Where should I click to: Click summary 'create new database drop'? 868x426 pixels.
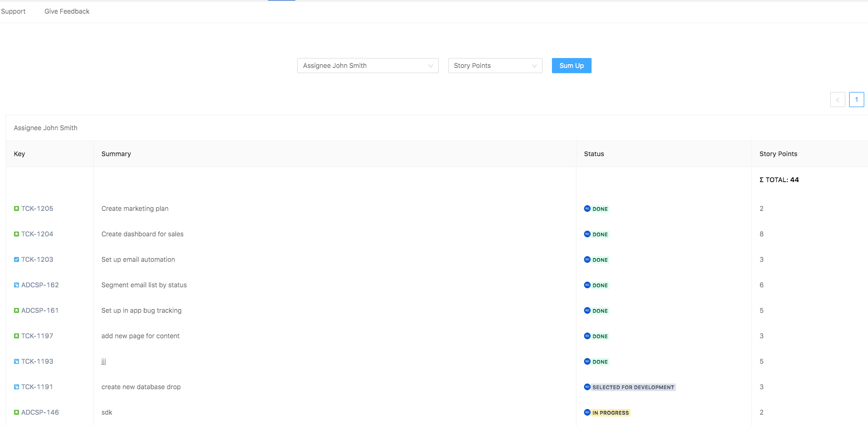pos(141,387)
